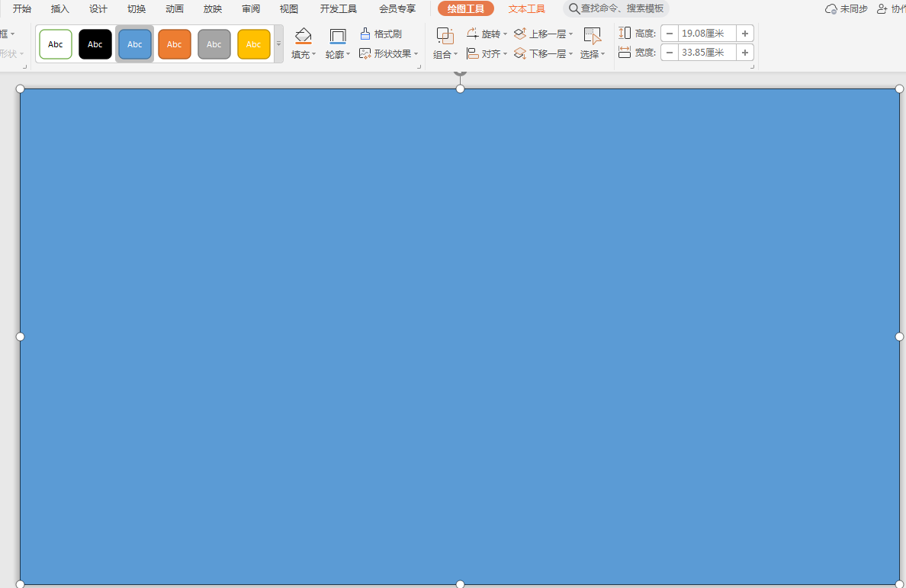The image size is (906, 588).
Task: Click the 未同步 cloud sync icon
Action: [831, 8]
